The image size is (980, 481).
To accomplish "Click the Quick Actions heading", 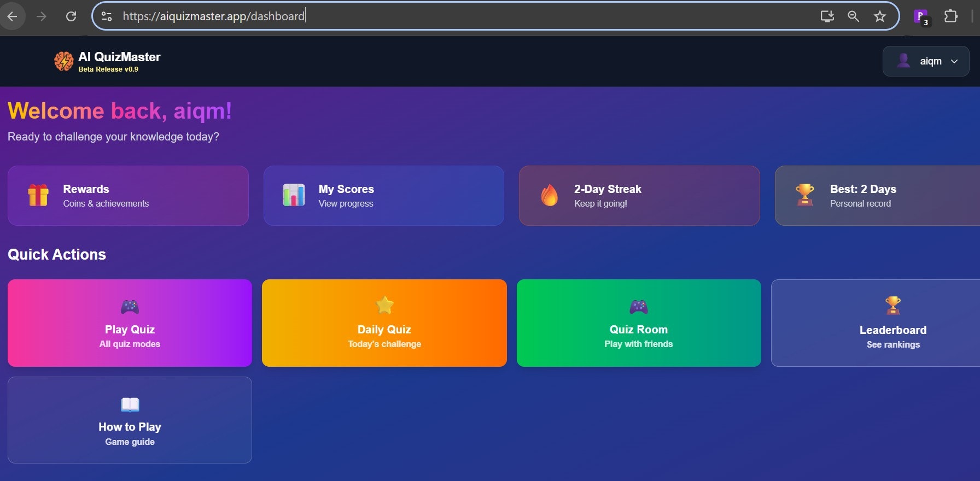I will [x=57, y=255].
